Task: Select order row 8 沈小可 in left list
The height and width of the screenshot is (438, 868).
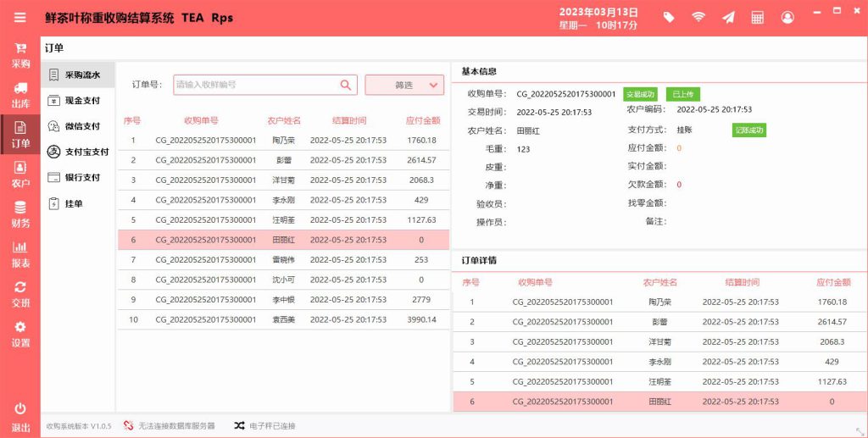Action: (283, 280)
